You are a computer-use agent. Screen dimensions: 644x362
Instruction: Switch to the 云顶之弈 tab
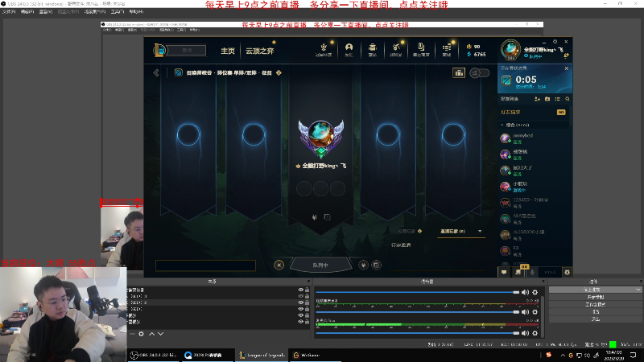[x=259, y=51]
